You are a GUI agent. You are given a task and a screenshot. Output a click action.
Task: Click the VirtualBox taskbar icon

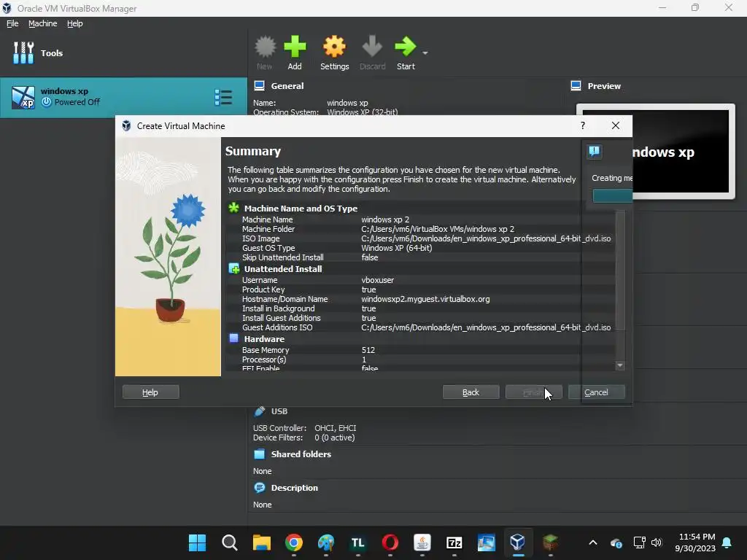pyautogui.click(x=518, y=542)
